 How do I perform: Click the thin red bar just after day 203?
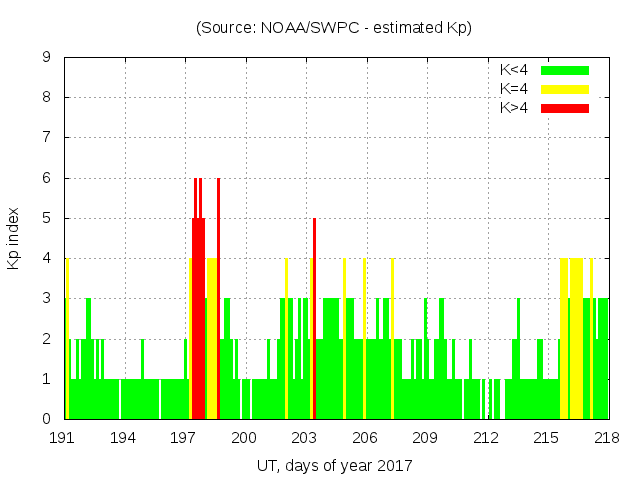[314, 320]
